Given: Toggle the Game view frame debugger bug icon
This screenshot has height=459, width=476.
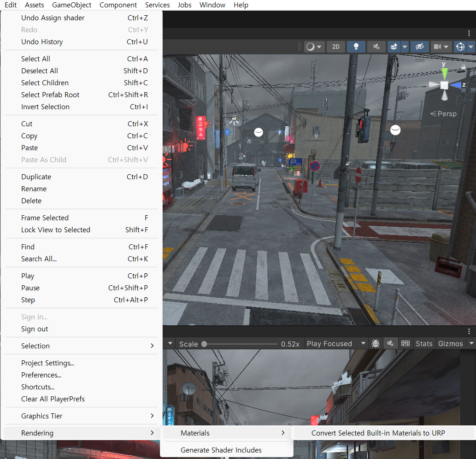Looking at the screenshot, I should pyautogui.click(x=376, y=344).
